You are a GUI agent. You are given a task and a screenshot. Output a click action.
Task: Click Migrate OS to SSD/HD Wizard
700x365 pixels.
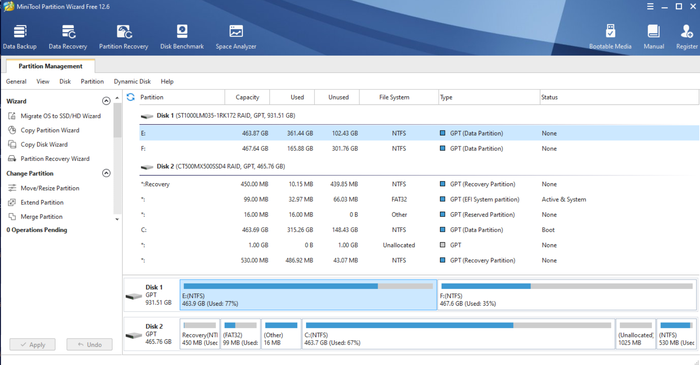pyautogui.click(x=54, y=116)
